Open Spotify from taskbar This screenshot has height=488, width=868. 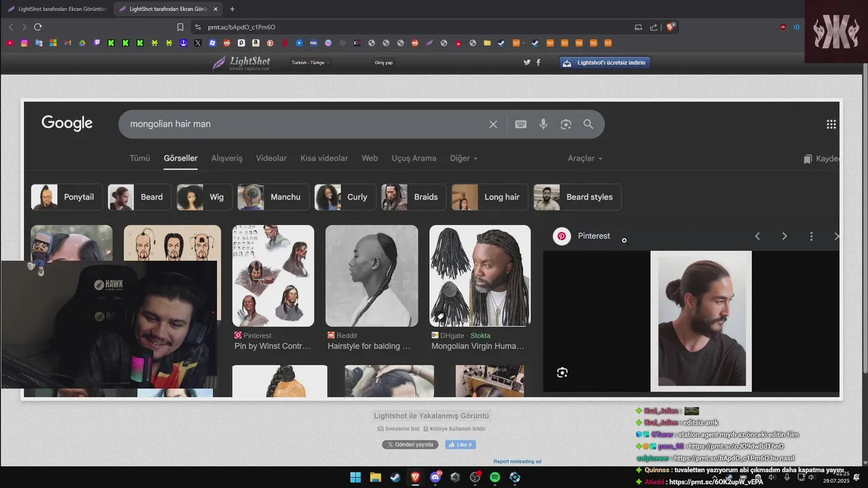coord(495,477)
